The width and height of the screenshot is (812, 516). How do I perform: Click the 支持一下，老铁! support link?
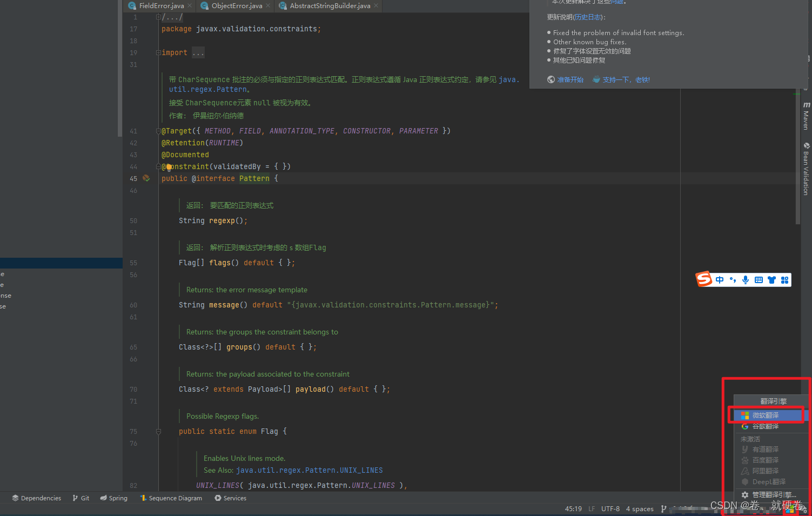(x=626, y=79)
